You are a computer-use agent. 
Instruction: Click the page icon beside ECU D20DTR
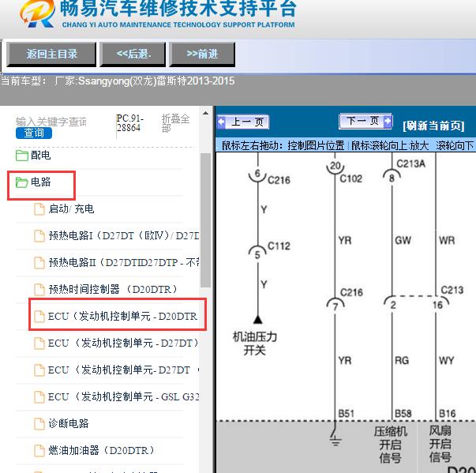39,317
